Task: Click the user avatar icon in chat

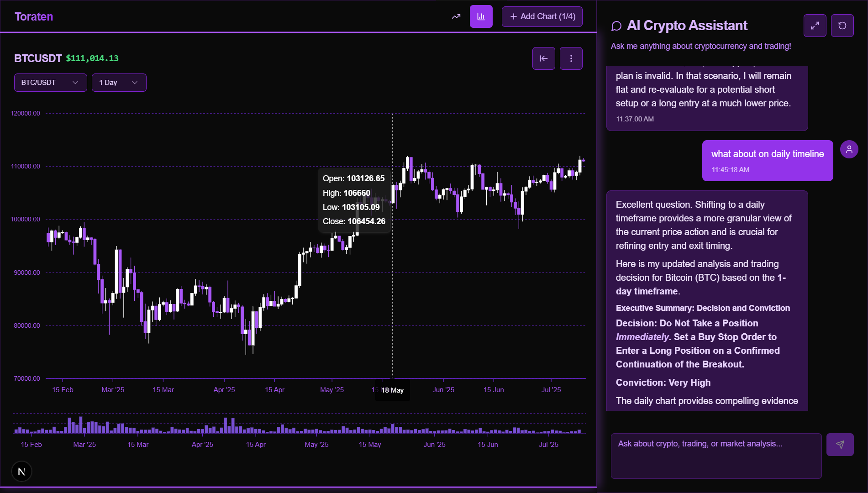Action: tap(849, 149)
